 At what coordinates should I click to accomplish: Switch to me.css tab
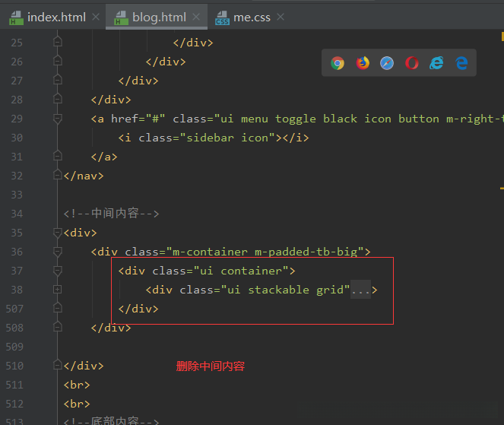point(252,17)
